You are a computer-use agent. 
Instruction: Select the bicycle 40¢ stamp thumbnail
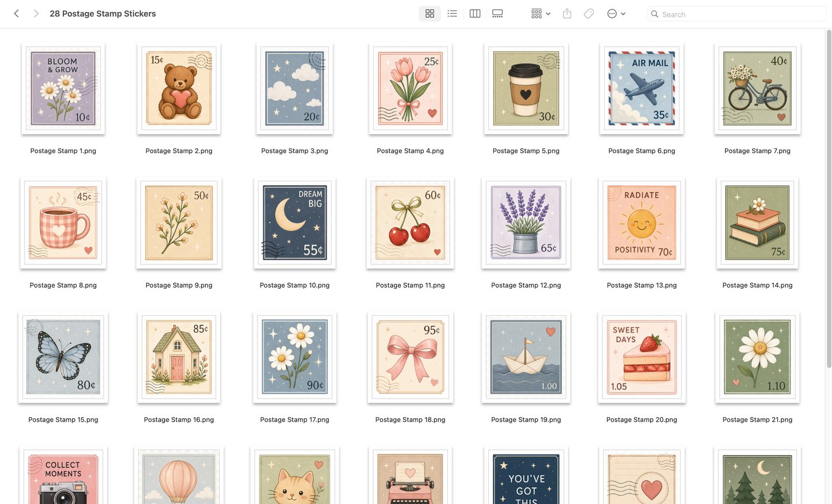click(x=758, y=88)
